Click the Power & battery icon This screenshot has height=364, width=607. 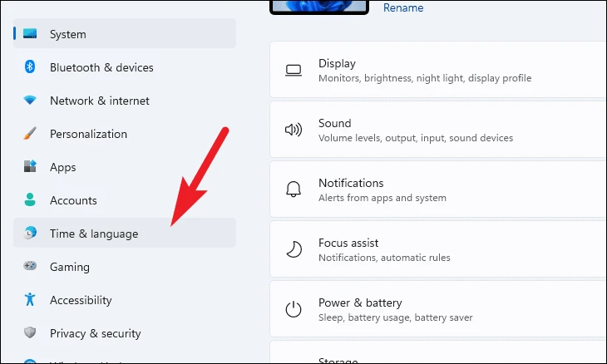point(294,309)
